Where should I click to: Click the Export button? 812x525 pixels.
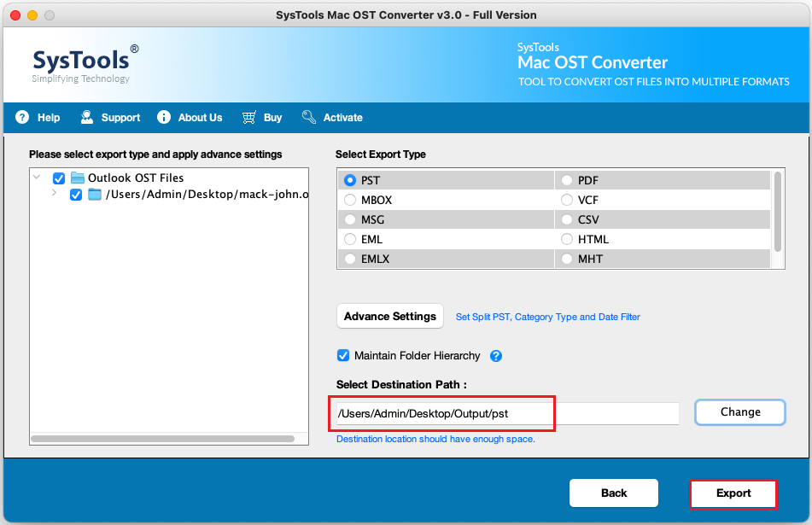coord(733,493)
